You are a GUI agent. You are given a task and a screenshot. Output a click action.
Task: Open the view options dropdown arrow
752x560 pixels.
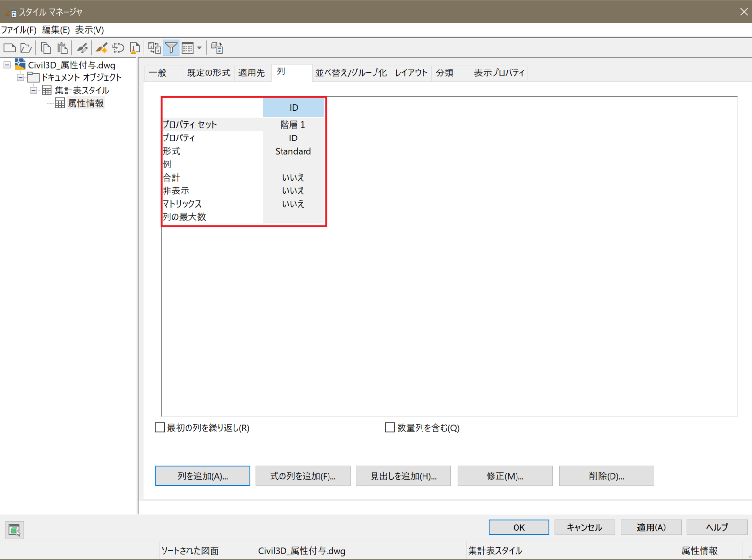(x=200, y=47)
